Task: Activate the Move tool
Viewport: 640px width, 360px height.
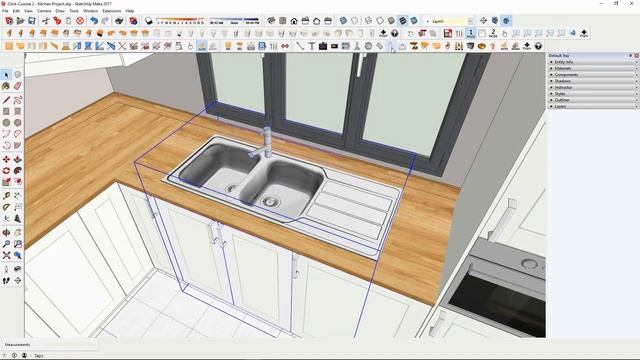Action: [6, 159]
